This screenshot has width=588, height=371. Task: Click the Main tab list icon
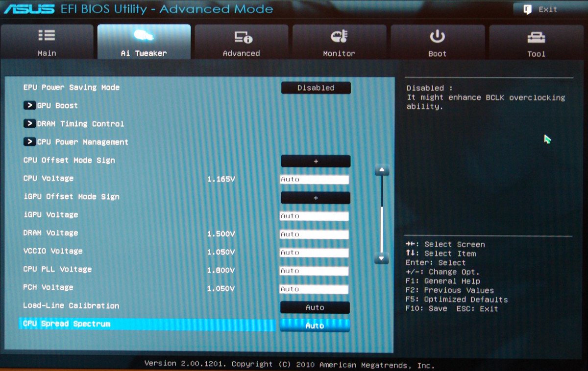pos(47,35)
